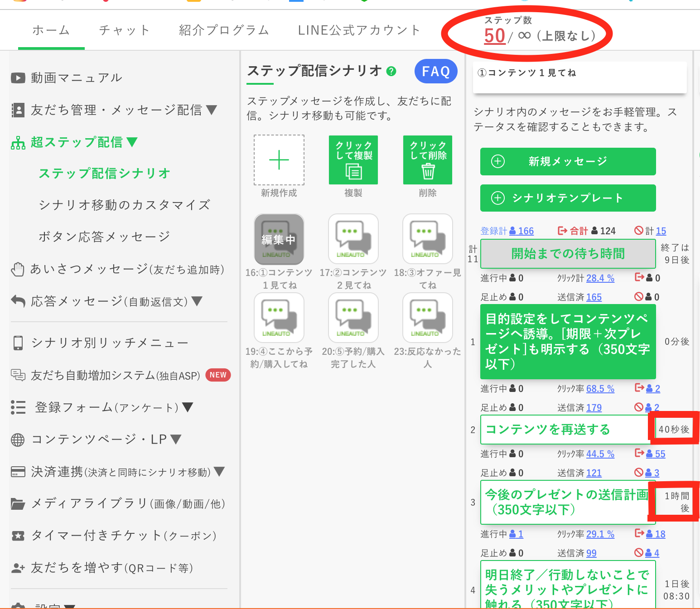Click 開始までの待ち時間 button
Viewport: 700px width, 609px height.
568,254
